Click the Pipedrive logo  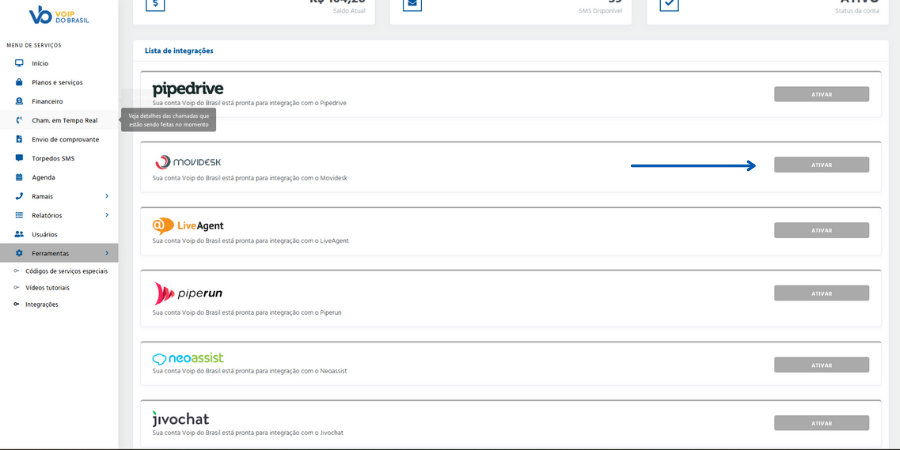coord(188,89)
